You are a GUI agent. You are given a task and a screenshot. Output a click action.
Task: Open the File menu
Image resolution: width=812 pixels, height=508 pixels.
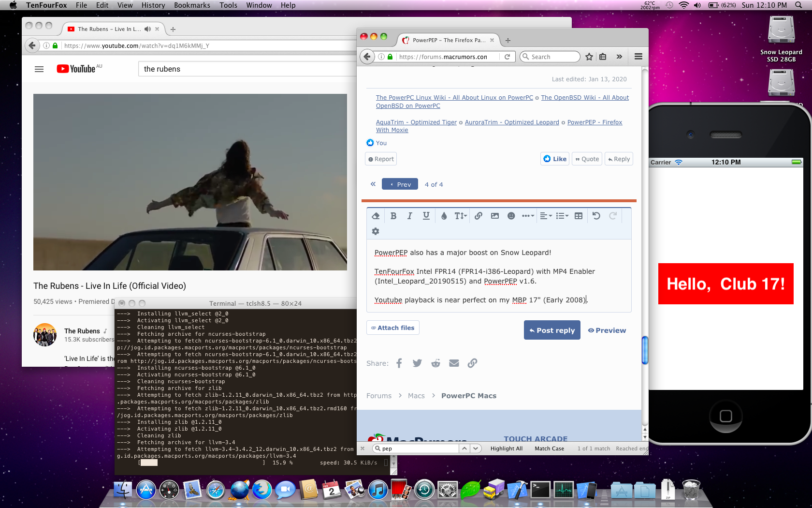[x=81, y=5]
